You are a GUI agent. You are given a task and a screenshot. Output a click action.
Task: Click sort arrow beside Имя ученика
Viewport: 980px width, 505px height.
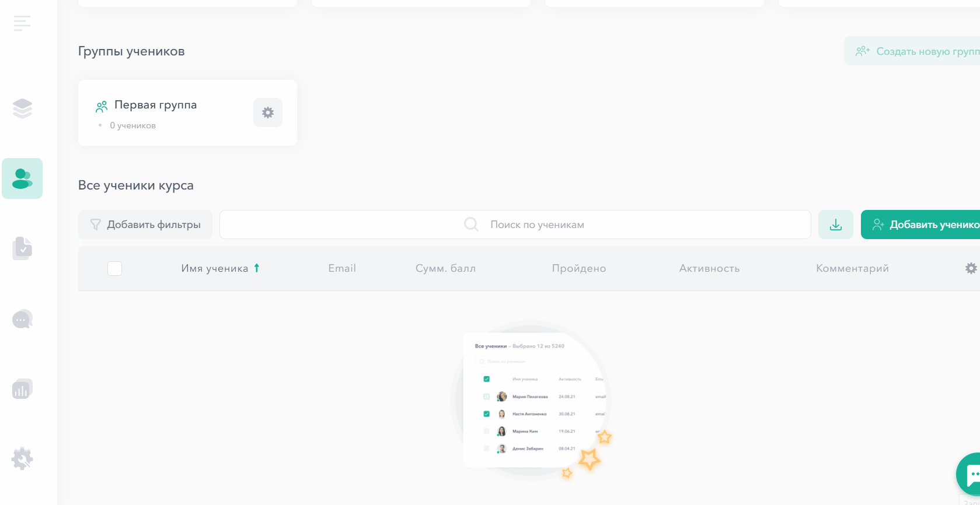coord(257,268)
